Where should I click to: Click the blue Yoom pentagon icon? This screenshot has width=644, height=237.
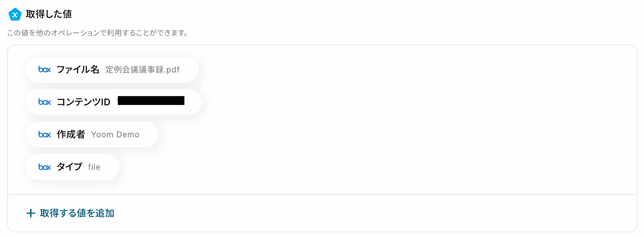point(15,15)
